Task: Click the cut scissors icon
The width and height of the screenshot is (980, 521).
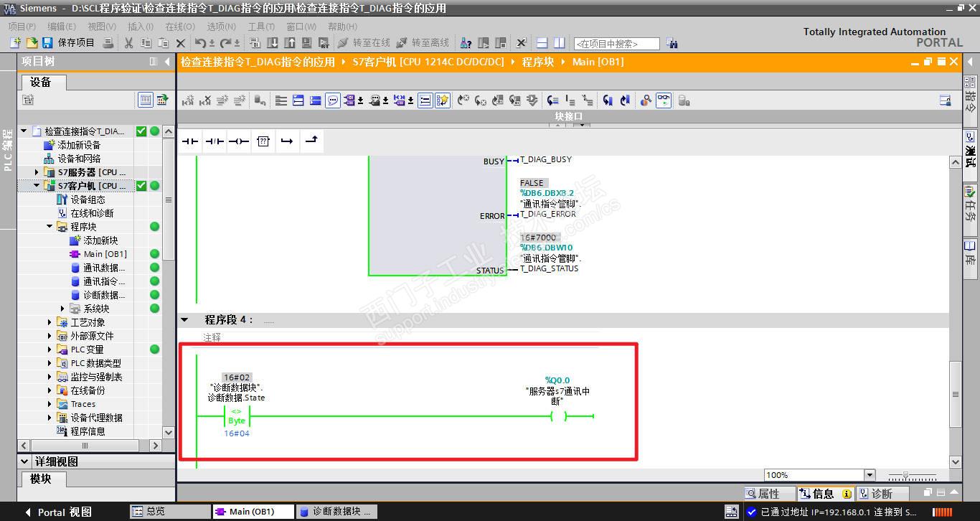Action: 128,43
